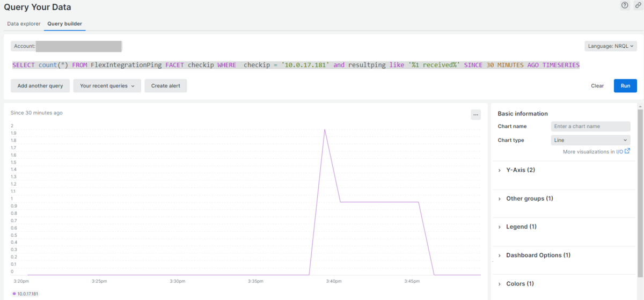Click the Chart type label
Viewport: 644px width, 300px height.
click(x=511, y=140)
